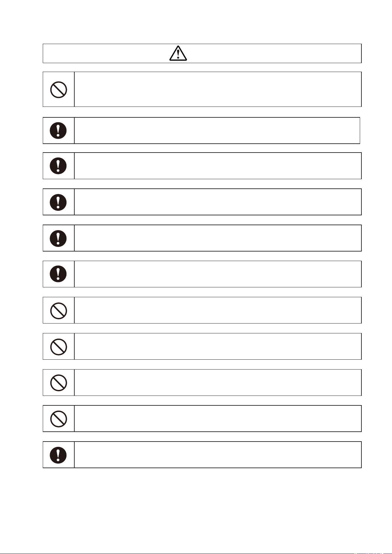This screenshot has width=392, height=554.
Task: Click the third exclamation mark icon in the series
Action: (58, 202)
